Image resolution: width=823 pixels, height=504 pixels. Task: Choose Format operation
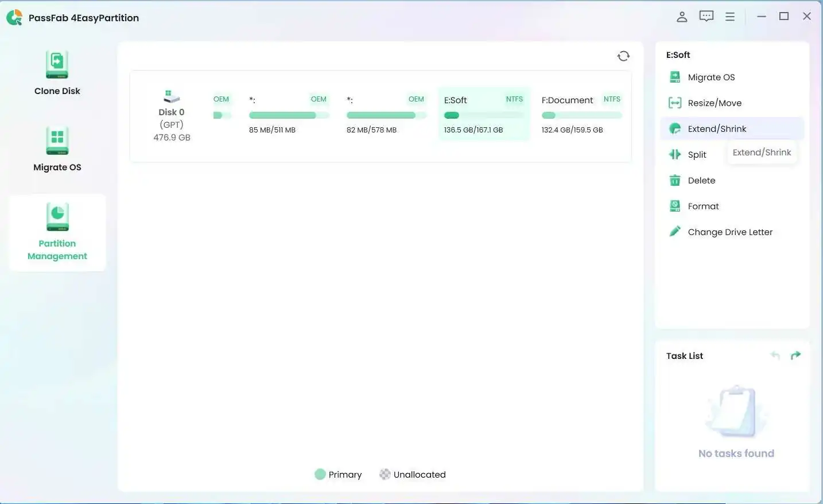[x=732, y=206]
